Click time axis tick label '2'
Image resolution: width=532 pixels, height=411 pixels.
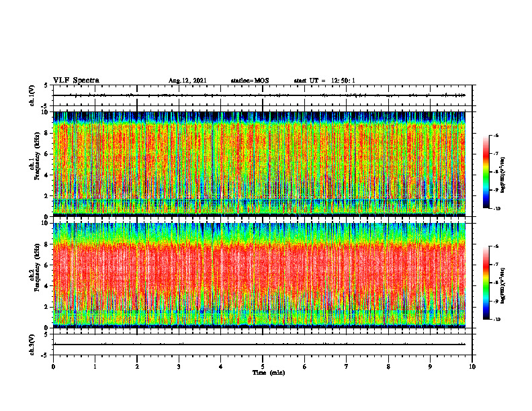137,367
